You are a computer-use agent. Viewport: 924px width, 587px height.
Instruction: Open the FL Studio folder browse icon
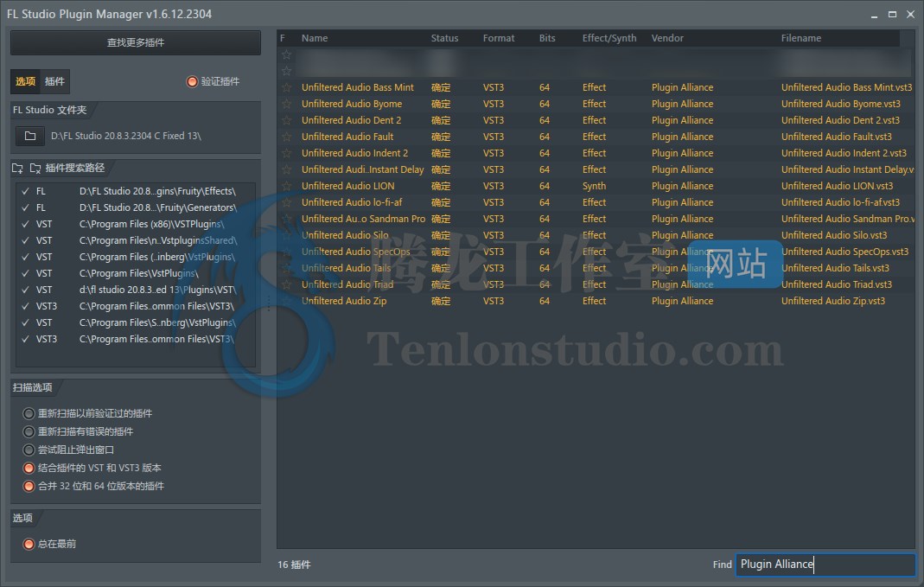[x=30, y=136]
